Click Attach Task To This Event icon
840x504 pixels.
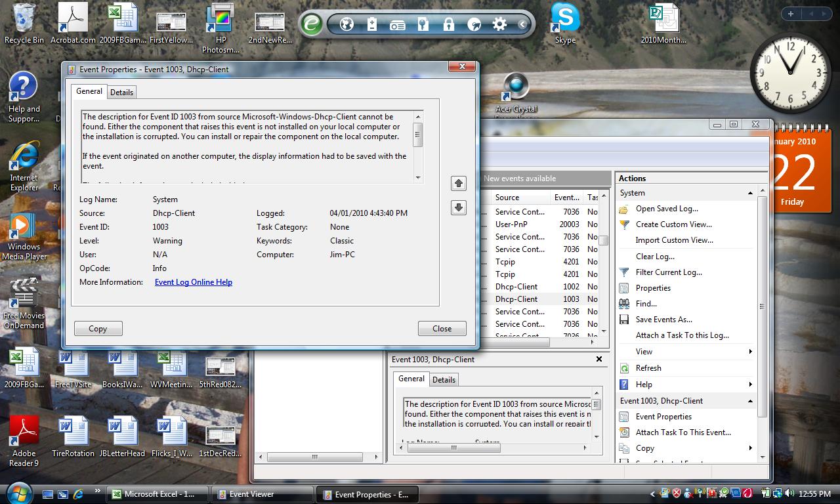point(624,432)
